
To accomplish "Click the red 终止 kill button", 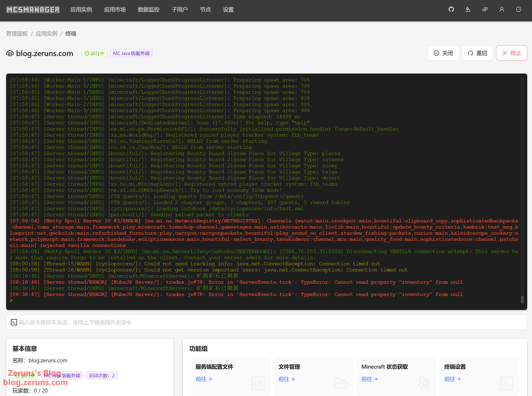I will [x=511, y=53].
